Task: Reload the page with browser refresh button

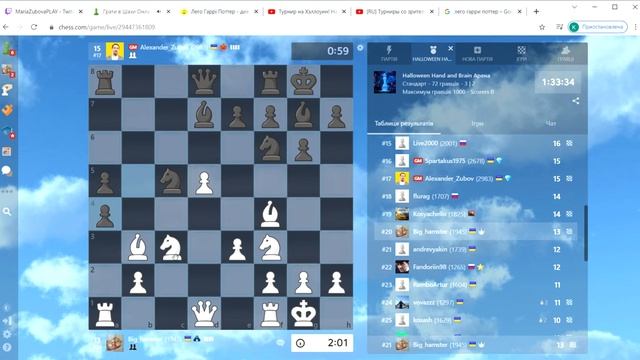Action: click(34, 27)
